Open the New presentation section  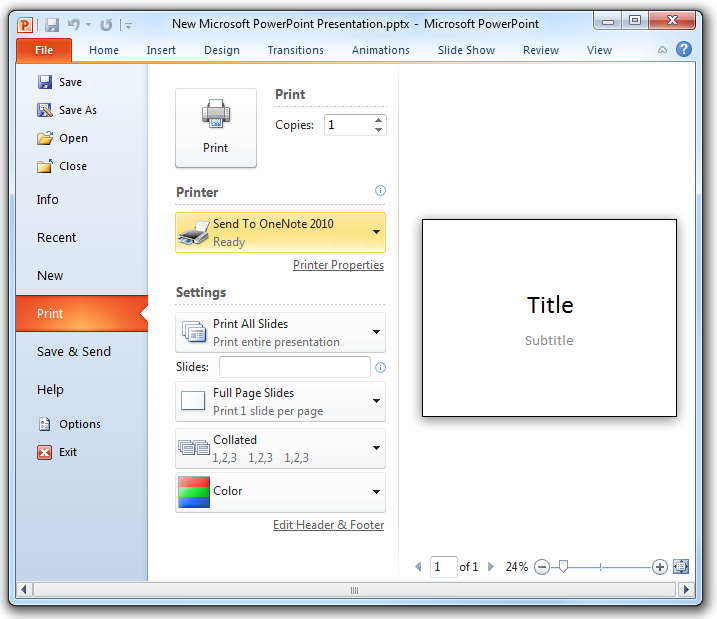pos(50,276)
